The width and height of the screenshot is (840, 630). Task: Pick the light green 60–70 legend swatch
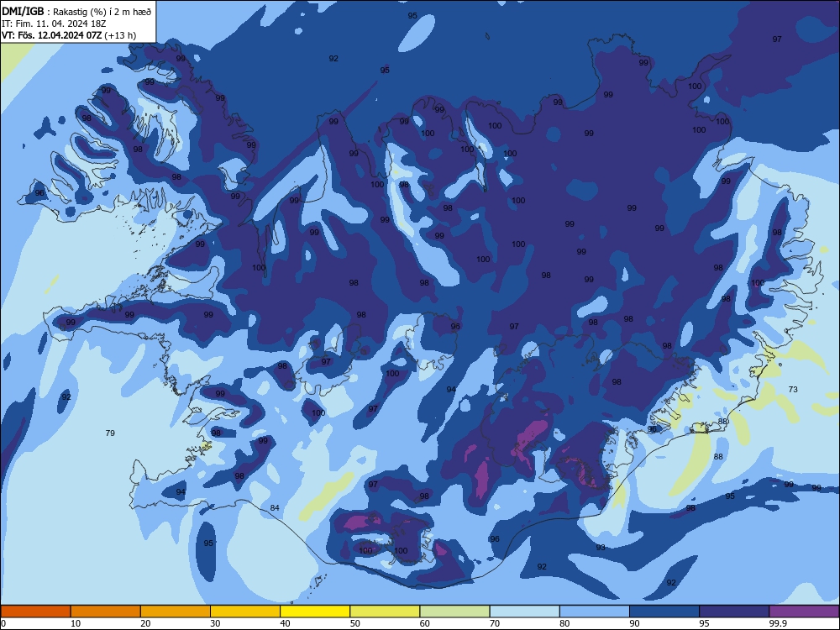pyautogui.click(x=454, y=612)
